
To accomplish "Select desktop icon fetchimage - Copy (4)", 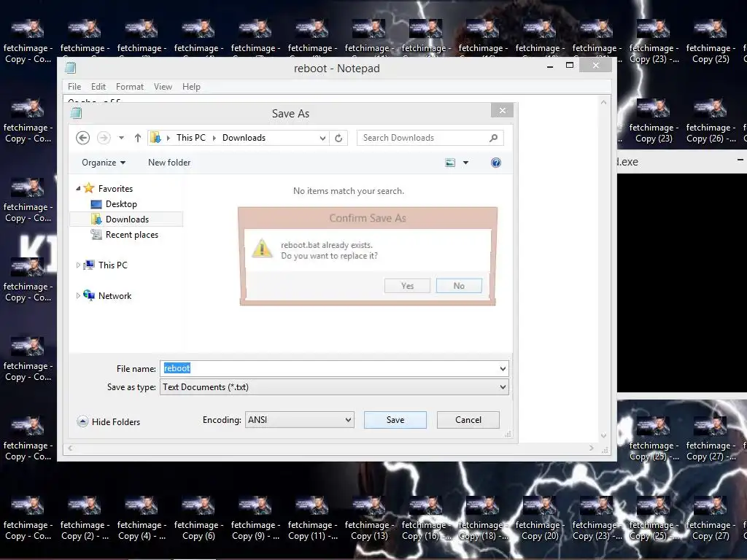I will tap(142, 518).
